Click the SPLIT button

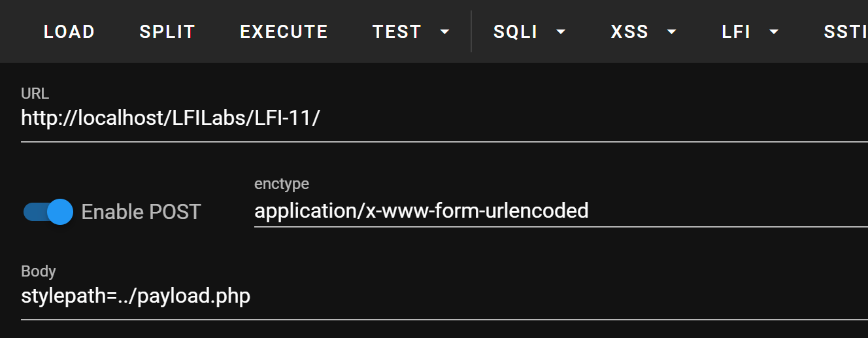coord(167,31)
